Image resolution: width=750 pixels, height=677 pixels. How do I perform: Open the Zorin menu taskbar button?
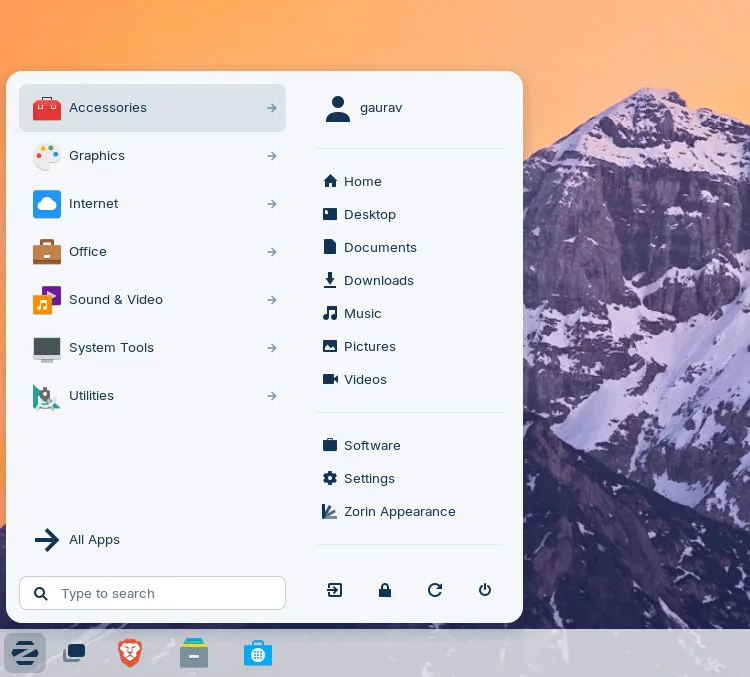pyautogui.click(x=25, y=653)
